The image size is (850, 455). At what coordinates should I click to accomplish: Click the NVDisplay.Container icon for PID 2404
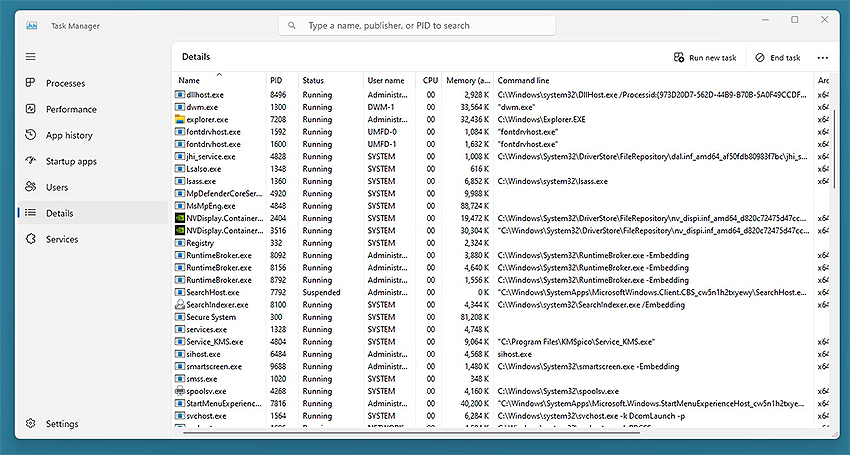point(180,218)
